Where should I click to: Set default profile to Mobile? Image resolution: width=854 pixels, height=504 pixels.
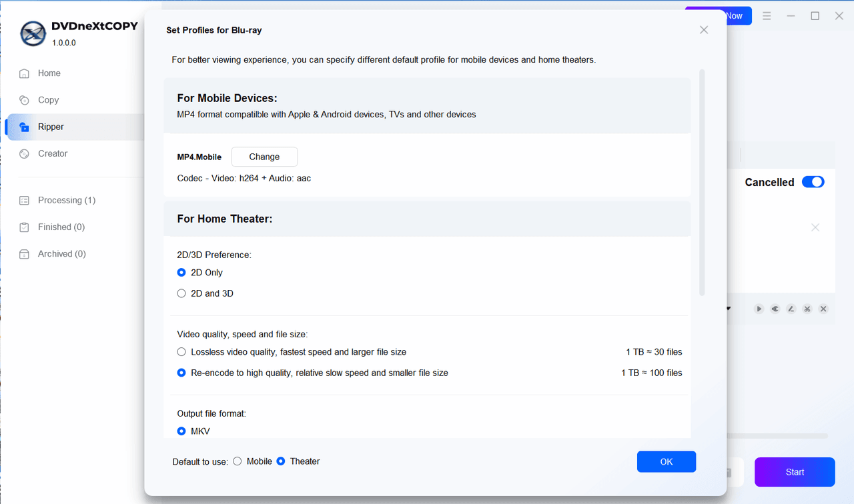click(x=252, y=461)
